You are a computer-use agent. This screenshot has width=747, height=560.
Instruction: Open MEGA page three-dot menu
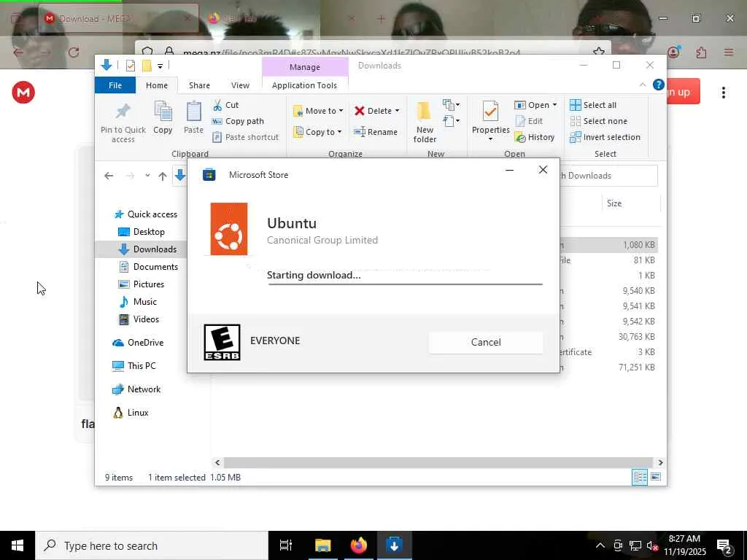(723, 93)
